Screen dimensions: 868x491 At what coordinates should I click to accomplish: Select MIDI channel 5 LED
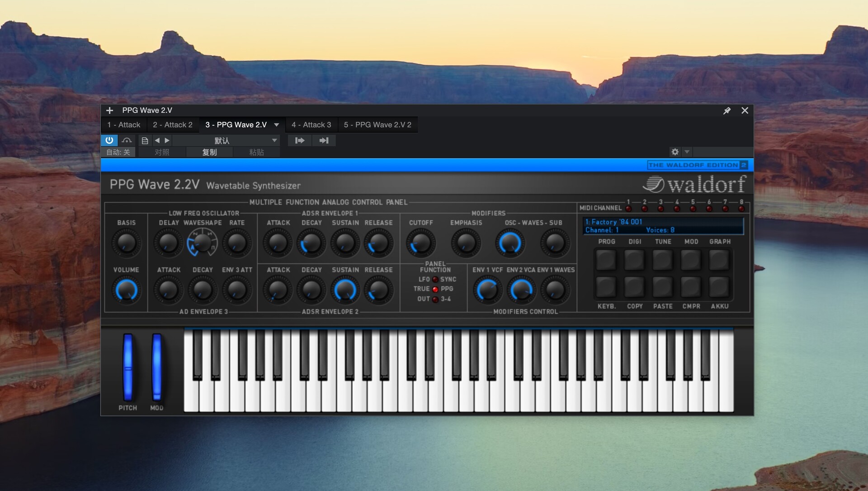coord(693,209)
